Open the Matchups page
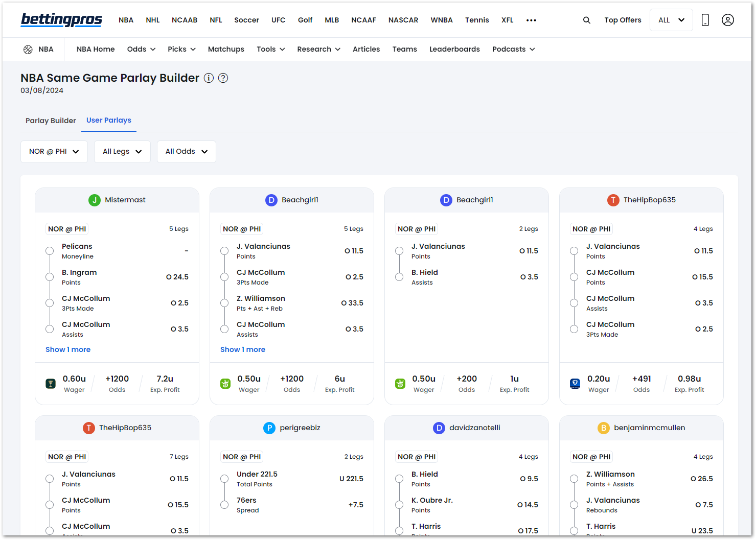The width and height of the screenshot is (756, 540). point(226,50)
